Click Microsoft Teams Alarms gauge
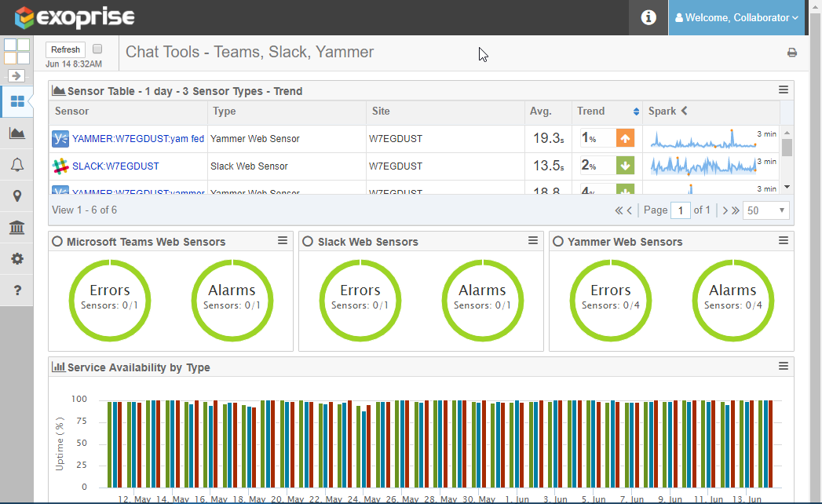This screenshot has width=822, height=504. coord(232,301)
